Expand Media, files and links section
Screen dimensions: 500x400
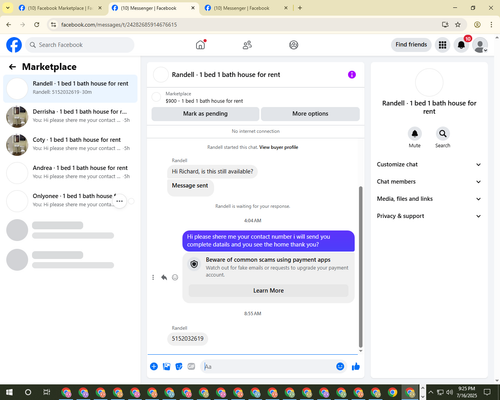(x=429, y=199)
